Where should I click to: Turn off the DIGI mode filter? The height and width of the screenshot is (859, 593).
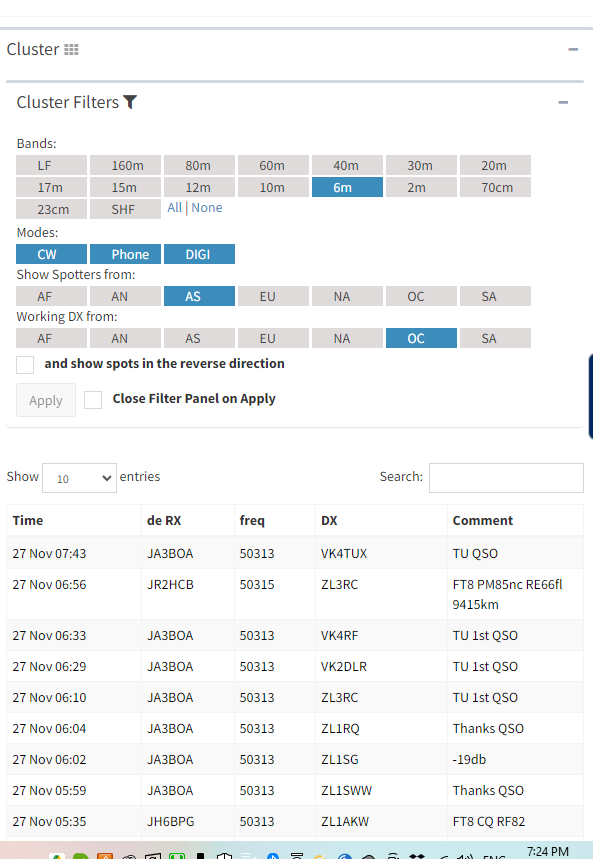pos(199,254)
